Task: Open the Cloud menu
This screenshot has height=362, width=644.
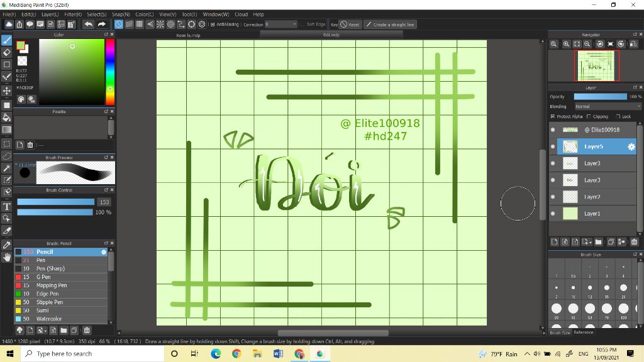Action: [241, 14]
